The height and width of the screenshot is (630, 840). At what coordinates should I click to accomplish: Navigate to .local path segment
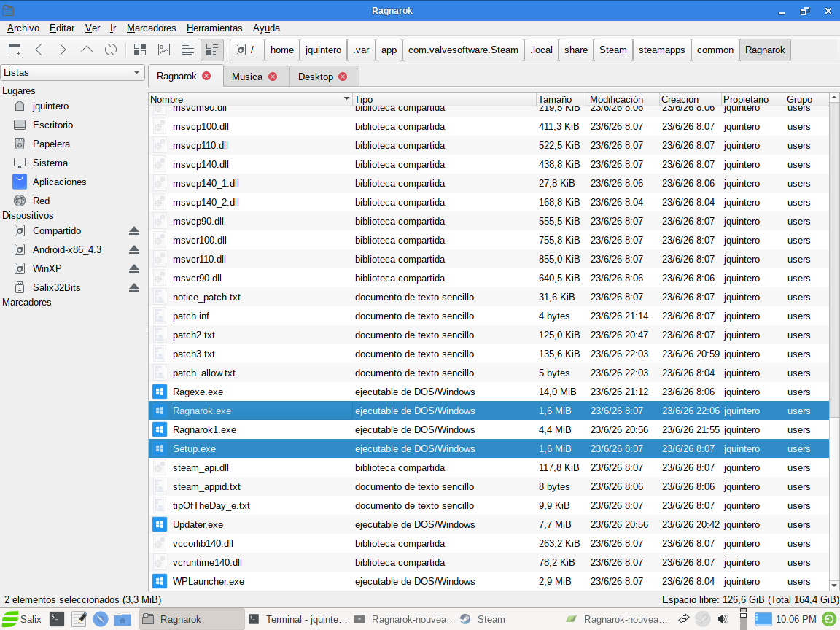tap(541, 50)
